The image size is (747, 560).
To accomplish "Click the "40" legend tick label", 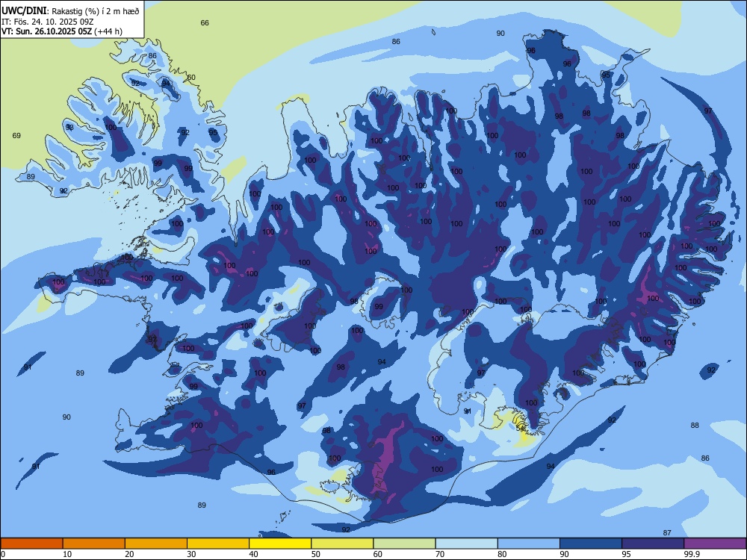I will tap(254, 554).
